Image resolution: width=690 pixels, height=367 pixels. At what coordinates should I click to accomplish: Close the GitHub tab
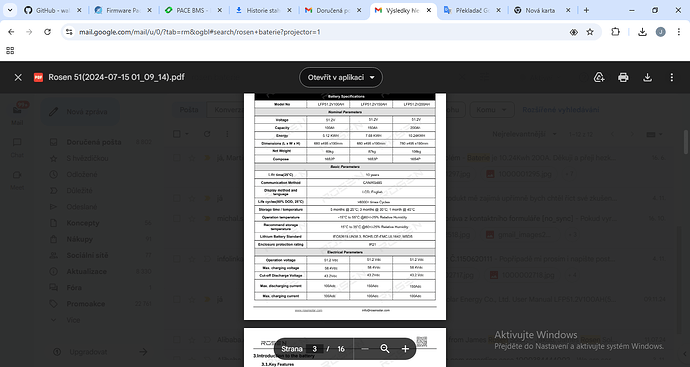click(x=79, y=10)
